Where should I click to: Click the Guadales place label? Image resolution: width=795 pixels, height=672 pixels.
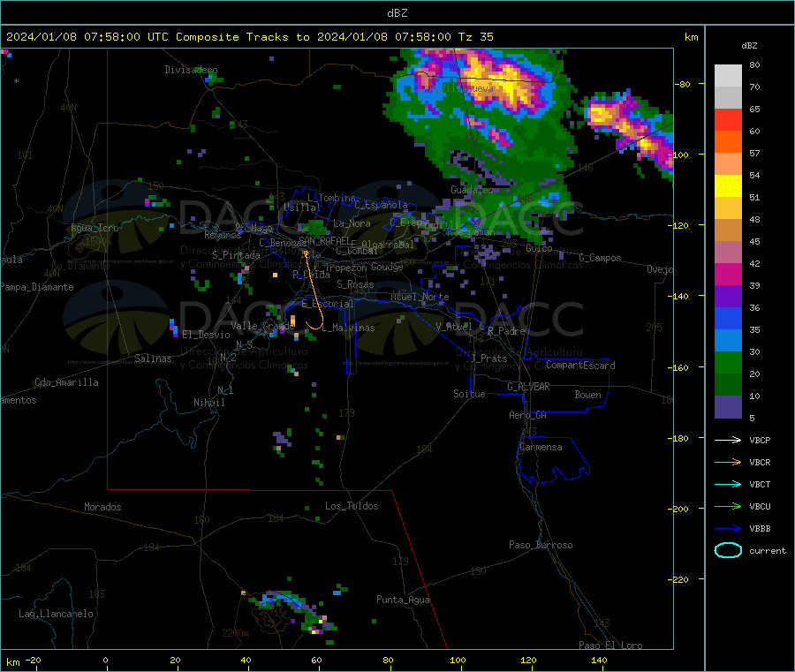(x=472, y=190)
